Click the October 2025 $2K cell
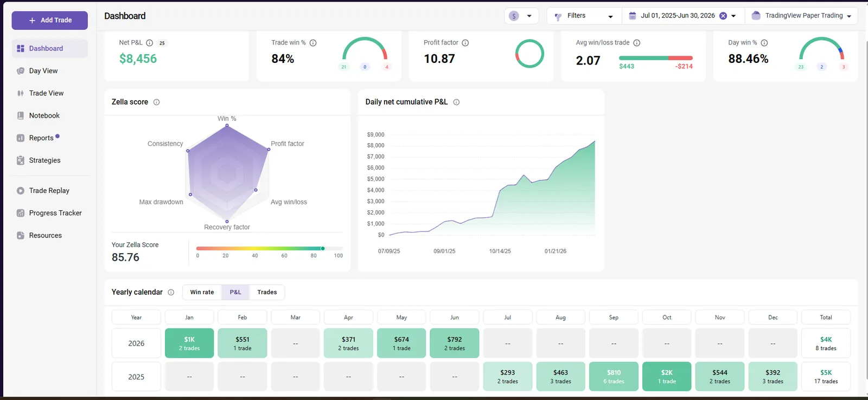Viewport: 868px width, 400px height. (x=667, y=377)
